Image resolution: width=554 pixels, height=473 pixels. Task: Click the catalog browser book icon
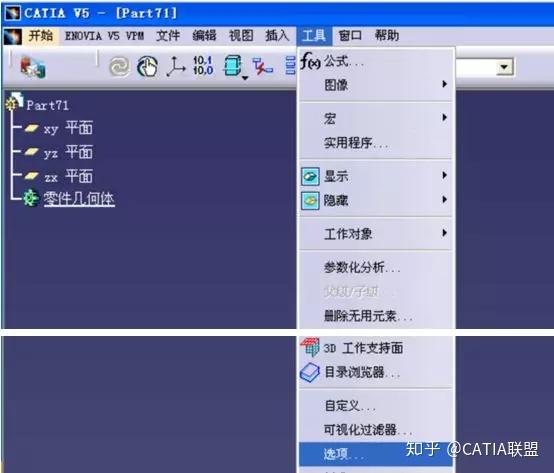(310, 373)
